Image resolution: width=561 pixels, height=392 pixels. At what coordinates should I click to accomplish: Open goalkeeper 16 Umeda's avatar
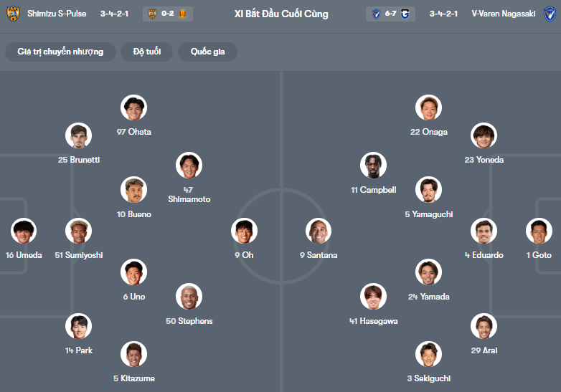click(x=24, y=231)
